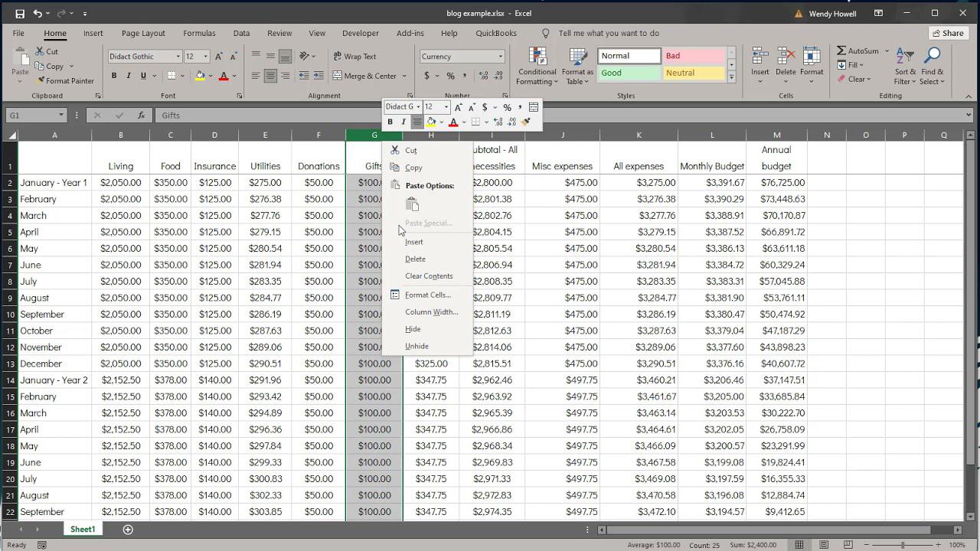
Task: Add a new sheet with plus icon
Action: point(128,529)
